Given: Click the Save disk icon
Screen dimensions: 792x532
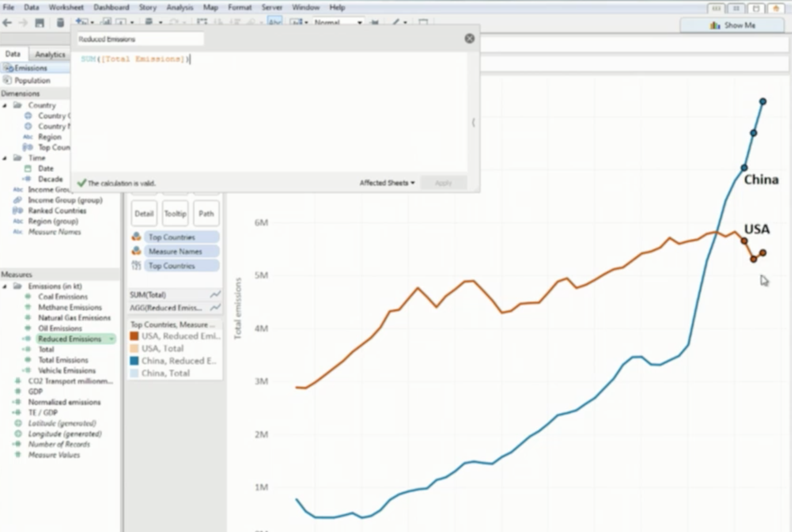Looking at the screenshot, I should click(40, 23).
